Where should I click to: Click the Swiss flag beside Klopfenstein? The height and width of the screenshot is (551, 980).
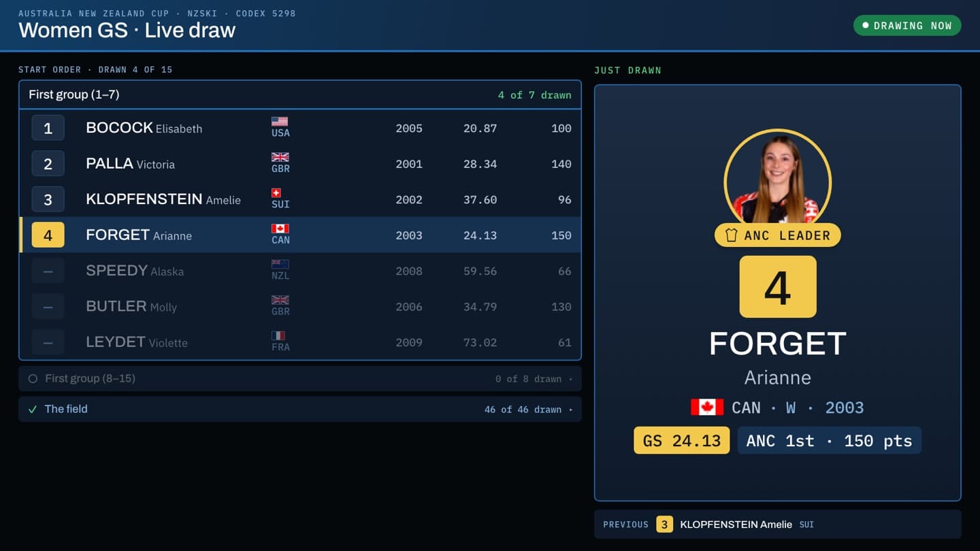(276, 193)
